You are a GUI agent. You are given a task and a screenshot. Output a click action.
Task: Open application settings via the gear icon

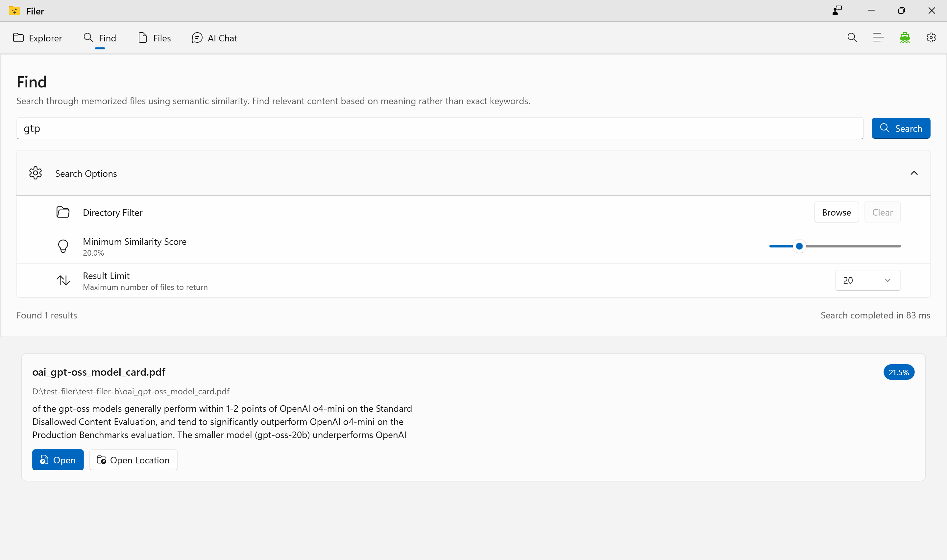tap(932, 37)
